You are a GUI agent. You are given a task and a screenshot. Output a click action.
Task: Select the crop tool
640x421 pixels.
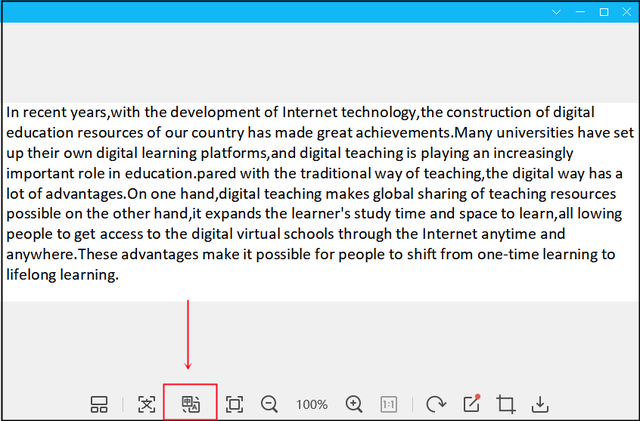(x=506, y=404)
